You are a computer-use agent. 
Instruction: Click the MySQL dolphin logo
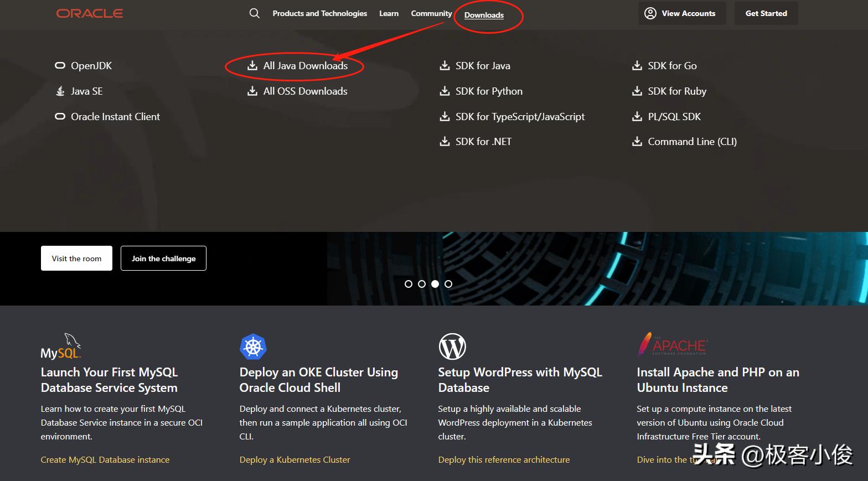[x=61, y=346]
